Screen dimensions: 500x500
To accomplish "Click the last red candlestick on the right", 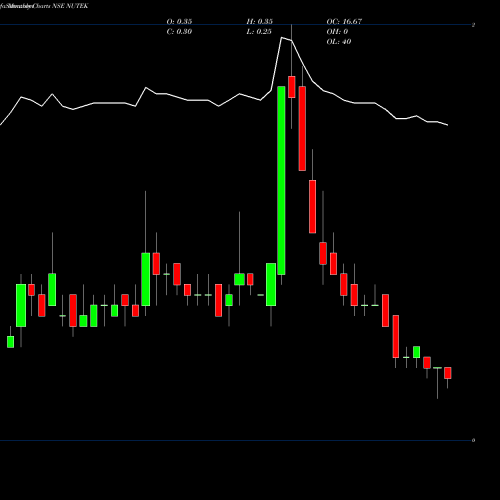I will coord(448,373).
